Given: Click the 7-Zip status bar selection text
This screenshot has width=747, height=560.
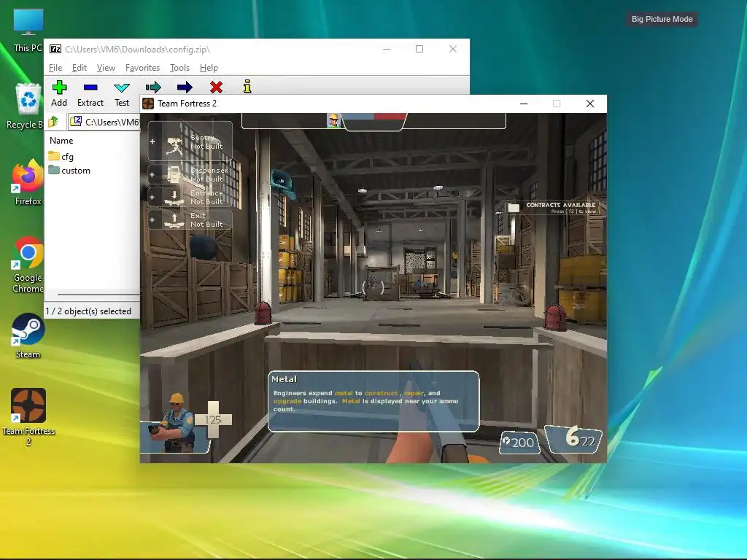Looking at the screenshot, I should click(88, 311).
